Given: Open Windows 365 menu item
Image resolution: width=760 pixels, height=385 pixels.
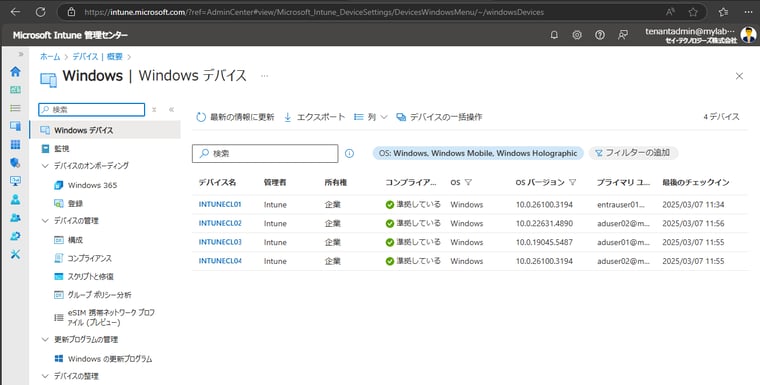Looking at the screenshot, I should pyautogui.click(x=92, y=185).
